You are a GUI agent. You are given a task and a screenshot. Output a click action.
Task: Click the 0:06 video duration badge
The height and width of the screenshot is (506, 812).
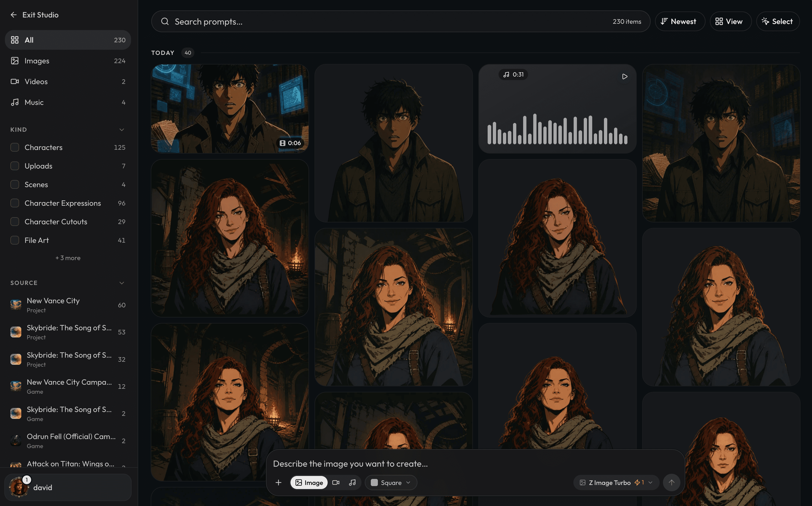[x=290, y=143]
